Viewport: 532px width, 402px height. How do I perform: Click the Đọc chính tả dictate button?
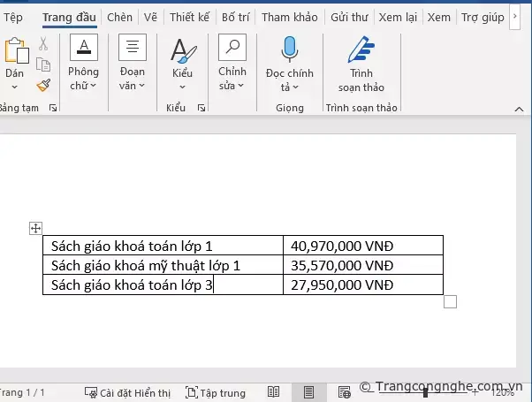[x=289, y=64]
